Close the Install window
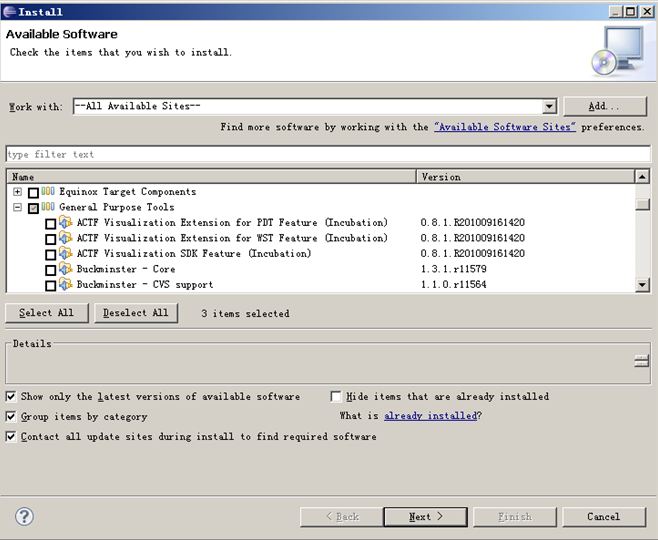Screen dimensions: 658x540 click(647, 11)
